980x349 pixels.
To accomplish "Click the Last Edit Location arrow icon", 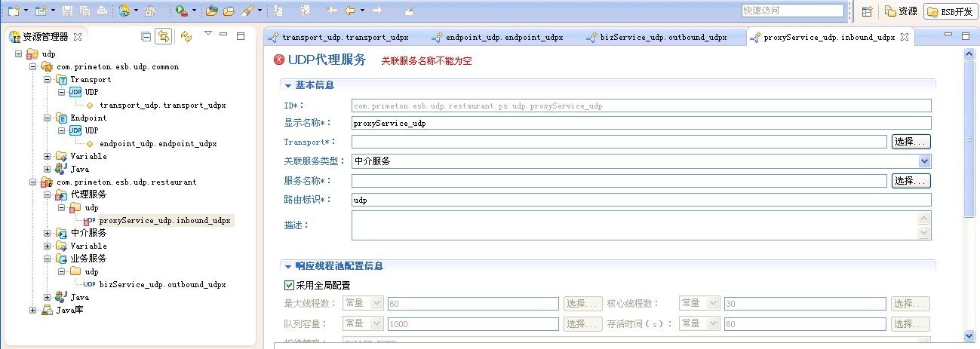I will (x=331, y=11).
